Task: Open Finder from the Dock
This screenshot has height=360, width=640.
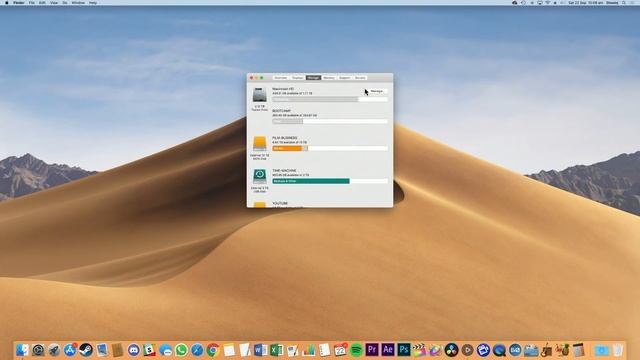Action: coord(22,350)
